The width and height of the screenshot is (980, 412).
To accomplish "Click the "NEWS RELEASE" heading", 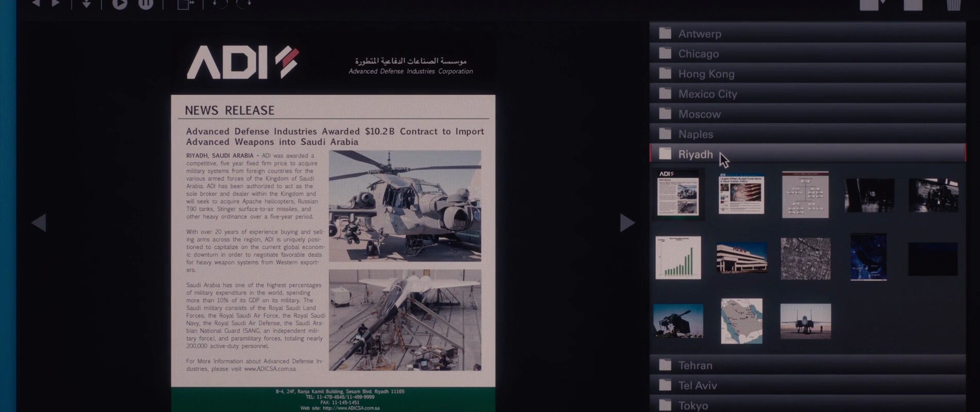I will (x=230, y=110).
